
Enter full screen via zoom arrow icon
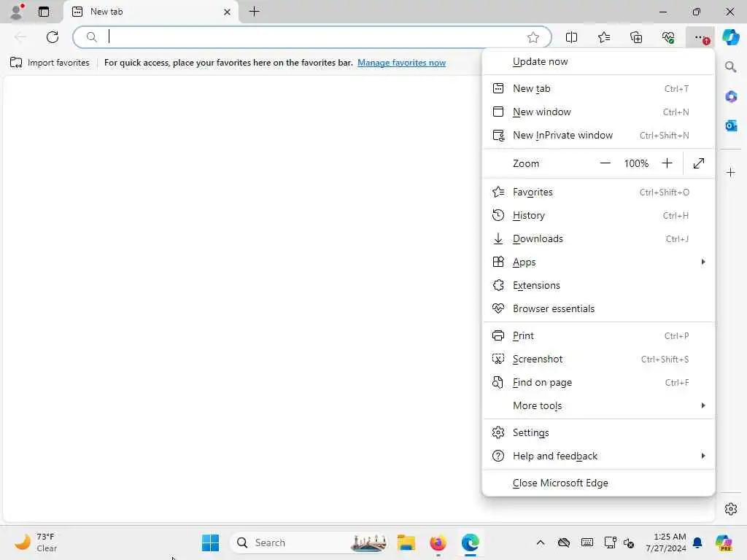(x=698, y=163)
